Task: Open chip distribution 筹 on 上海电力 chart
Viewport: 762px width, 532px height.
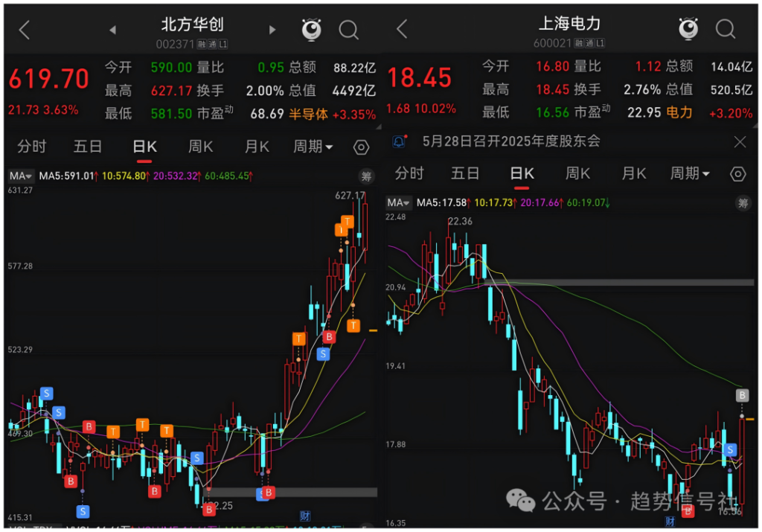Action: click(743, 203)
